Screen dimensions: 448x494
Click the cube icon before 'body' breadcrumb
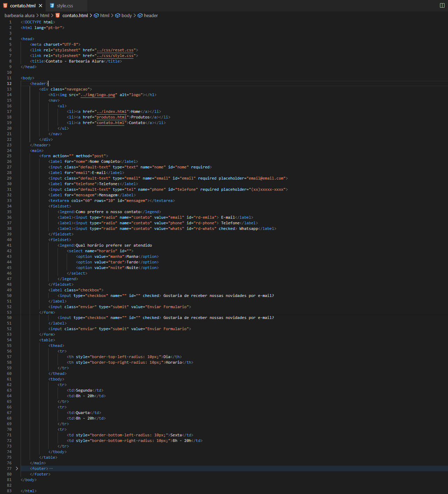point(118,15)
